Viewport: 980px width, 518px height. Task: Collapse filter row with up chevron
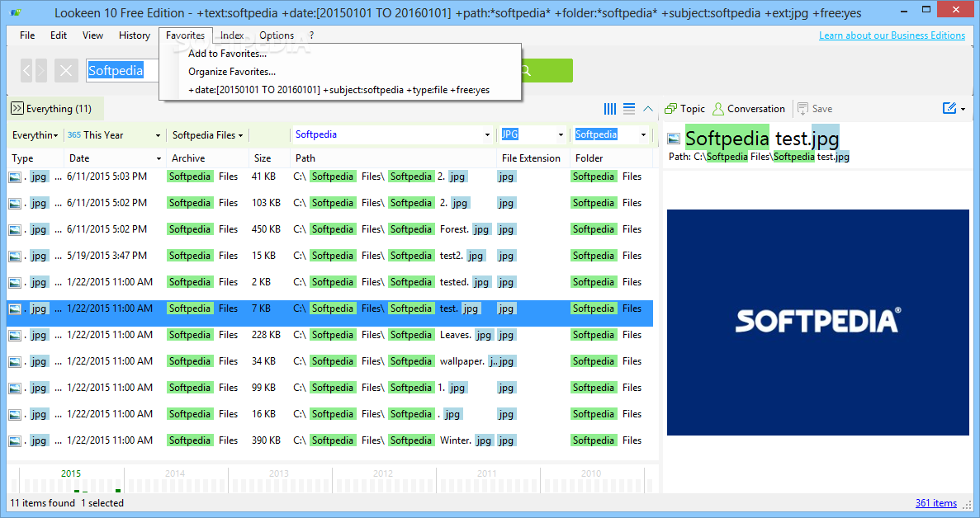tap(648, 109)
